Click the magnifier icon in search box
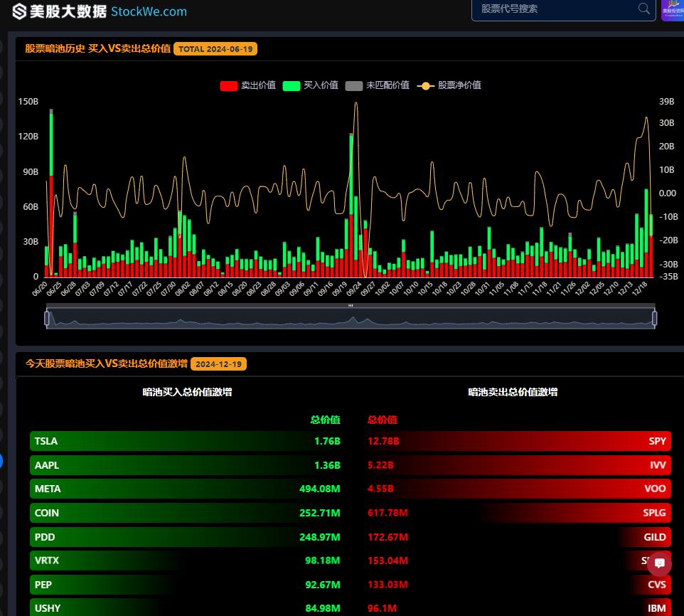The width and height of the screenshot is (684, 616). click(x=644, y=9)
